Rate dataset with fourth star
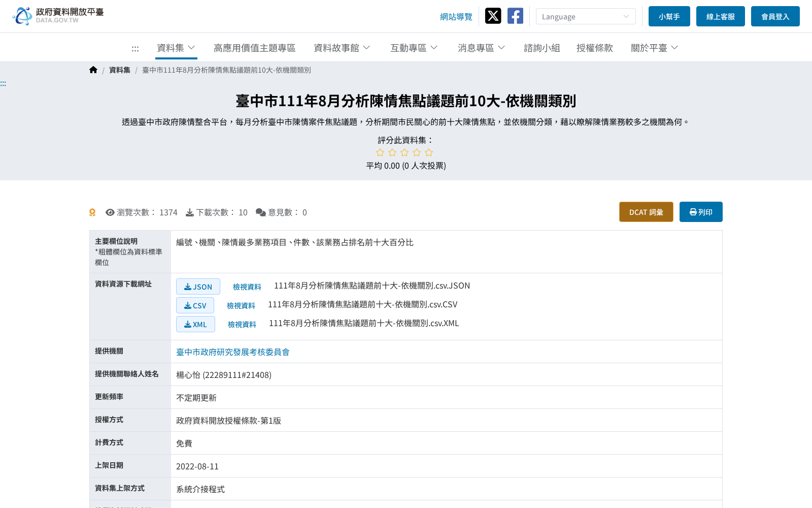 (417, 152)
